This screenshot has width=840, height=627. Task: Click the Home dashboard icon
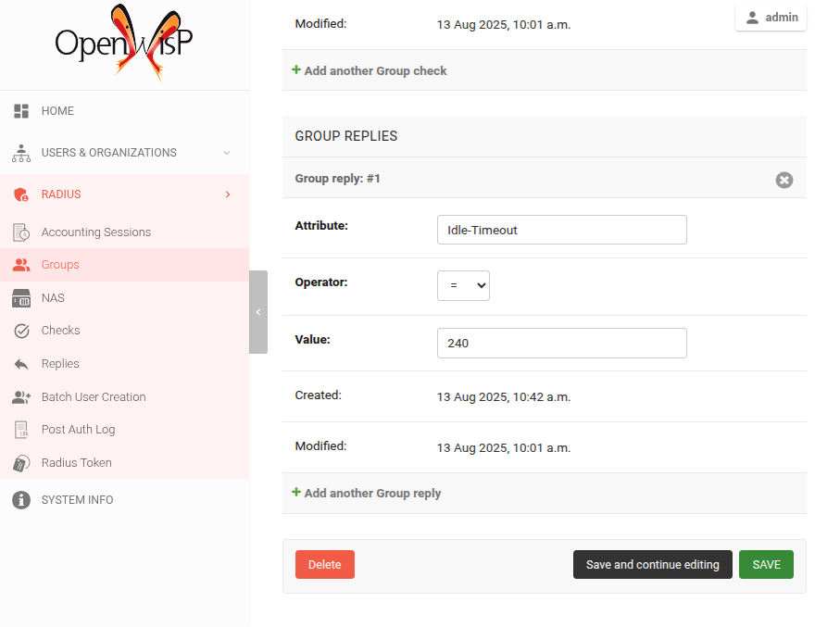[21, 111]
